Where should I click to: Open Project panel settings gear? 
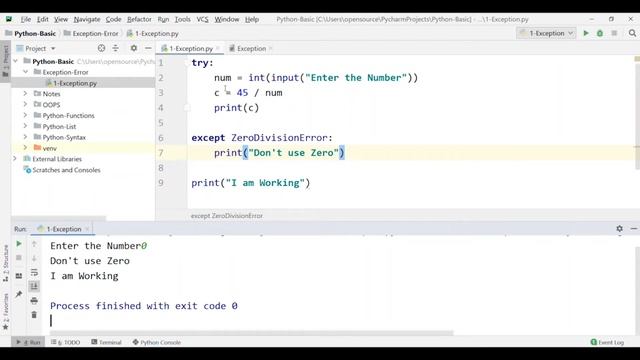coord(133,48)
